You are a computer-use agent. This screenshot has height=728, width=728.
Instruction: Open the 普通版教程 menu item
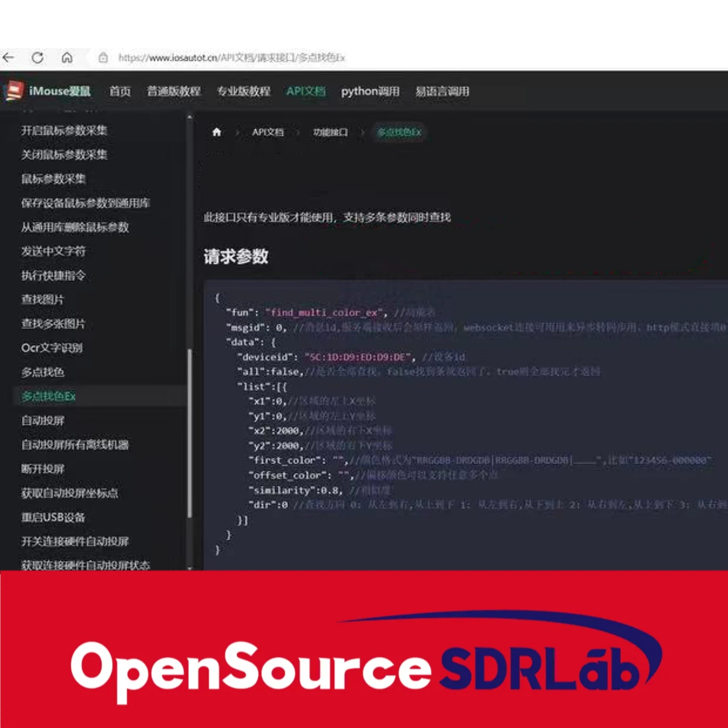[174, 92]
